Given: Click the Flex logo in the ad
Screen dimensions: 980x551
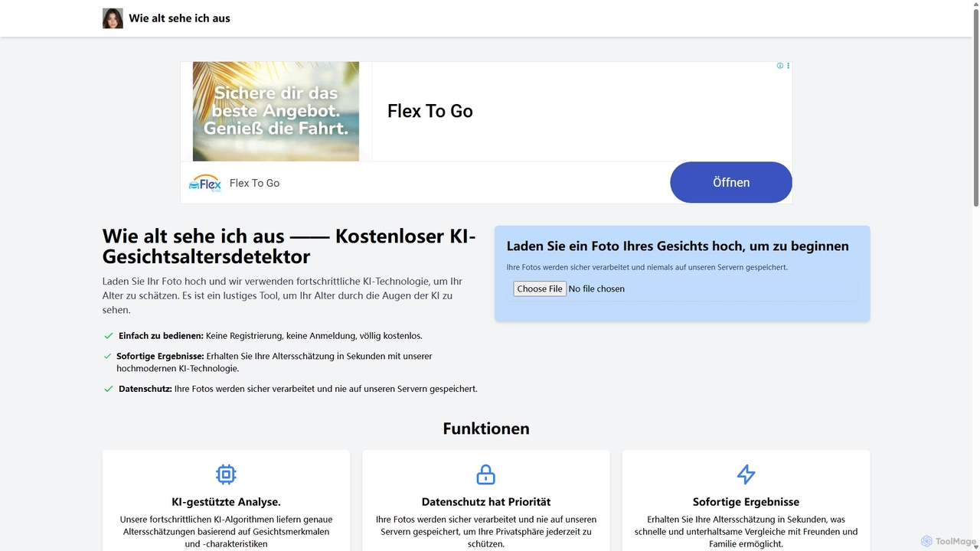Looking at the screenshot, I should click(x=204, y=184).
